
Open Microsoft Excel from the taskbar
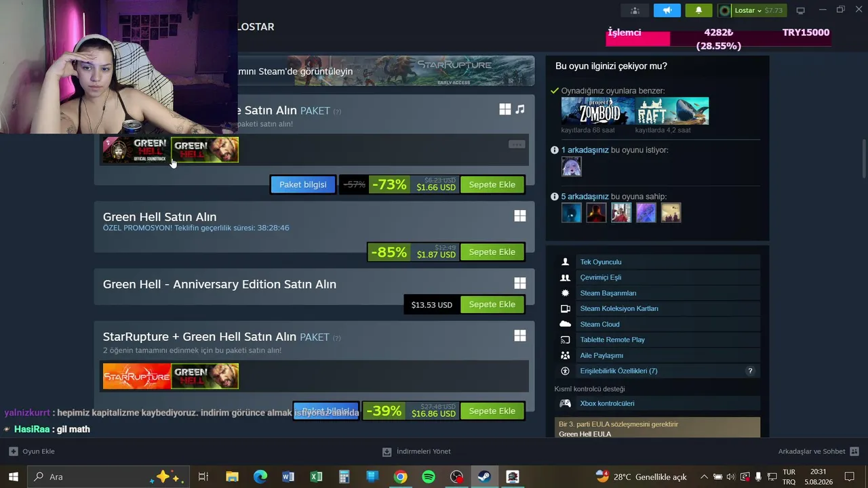316,476
